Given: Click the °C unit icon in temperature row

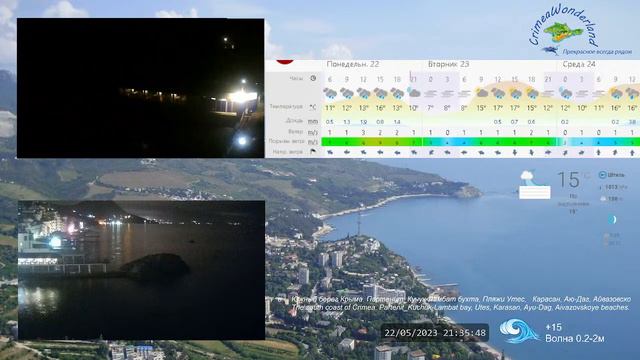Looking at the screenshot, I should [x=313, y=107].
